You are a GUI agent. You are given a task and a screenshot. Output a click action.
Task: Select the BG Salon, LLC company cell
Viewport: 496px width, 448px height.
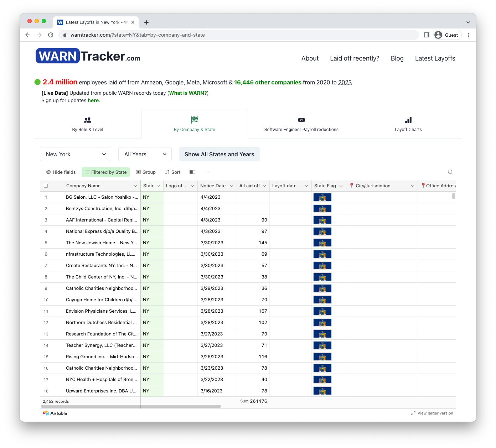point(102,197)
